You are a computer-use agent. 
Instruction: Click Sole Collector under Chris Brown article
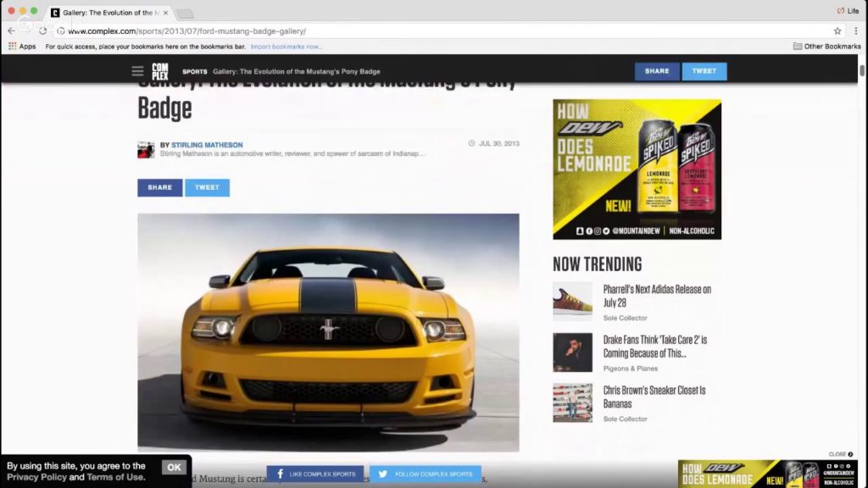[x=625, y=419]
